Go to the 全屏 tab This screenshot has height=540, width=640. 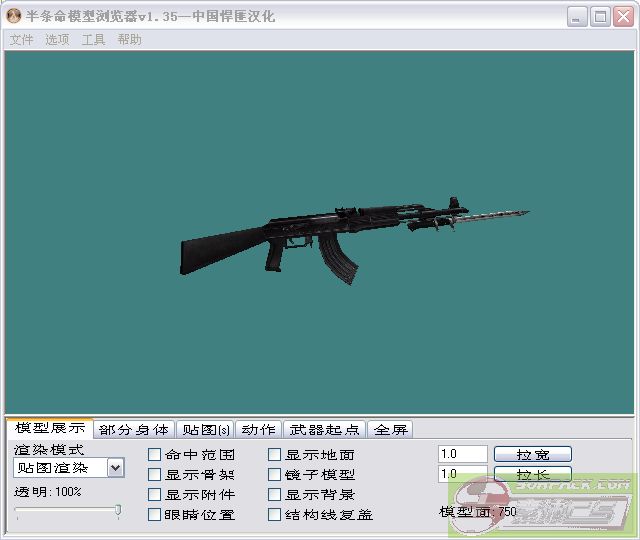[x=390, y=430]
